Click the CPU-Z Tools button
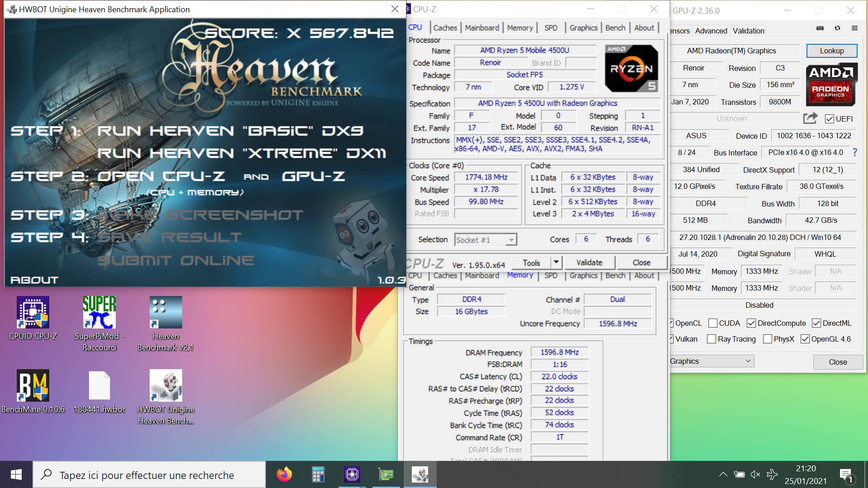This screenshot has height=488, width=868. coord(532,263)
